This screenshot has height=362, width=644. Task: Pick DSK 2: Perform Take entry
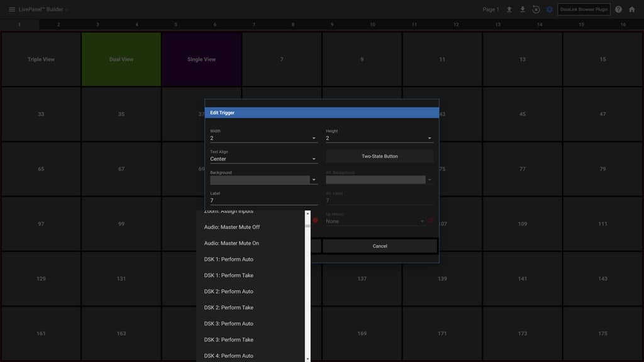point(229,307)
